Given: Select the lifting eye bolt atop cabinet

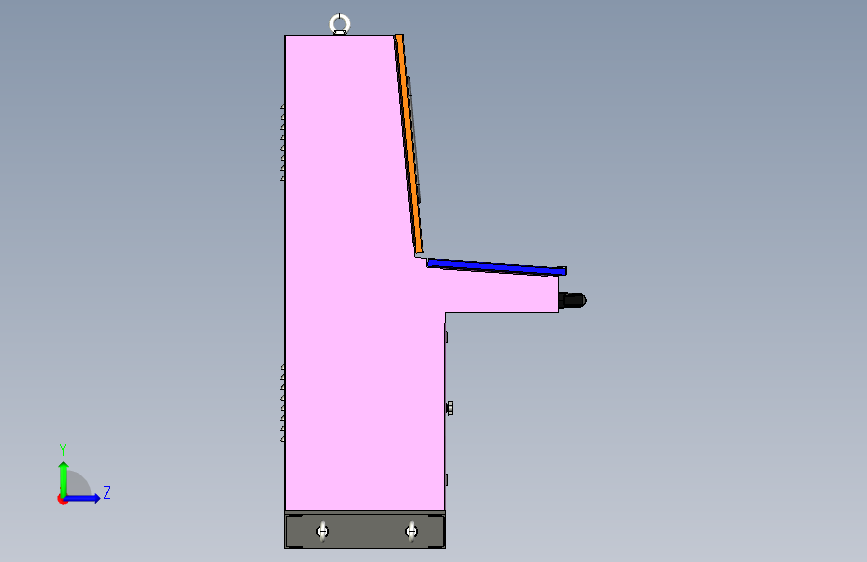Looking at the screenshot, I should (x=340, y=24).
